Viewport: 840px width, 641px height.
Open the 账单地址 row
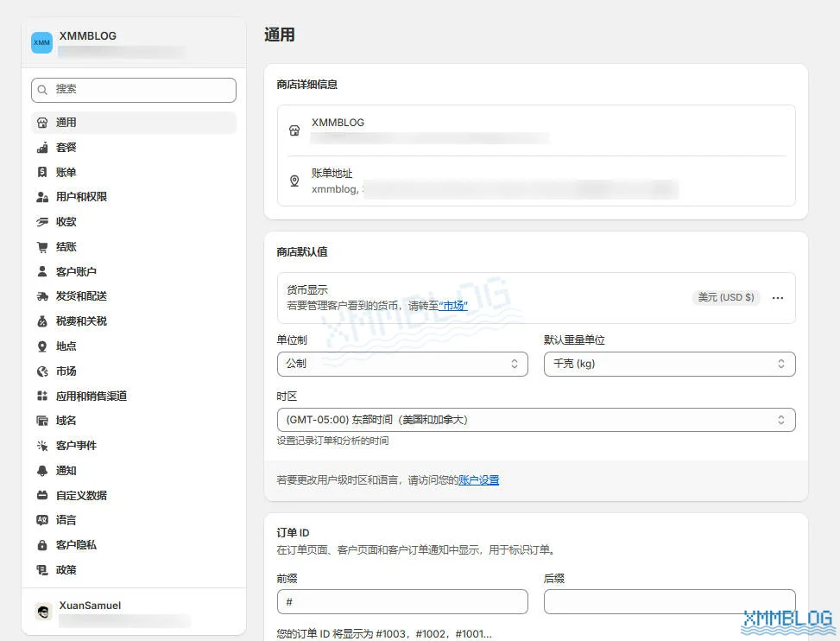tap(536, 181)
